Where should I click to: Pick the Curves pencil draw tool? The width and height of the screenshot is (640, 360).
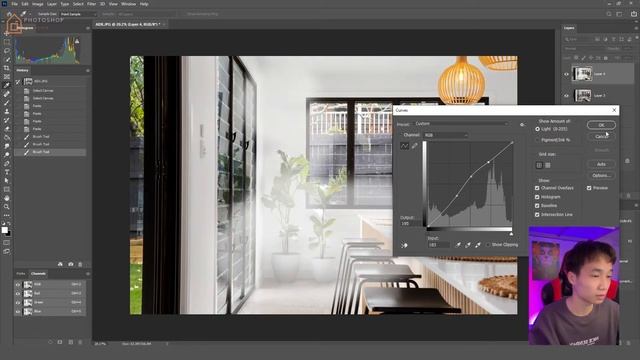tap(414, 146)
